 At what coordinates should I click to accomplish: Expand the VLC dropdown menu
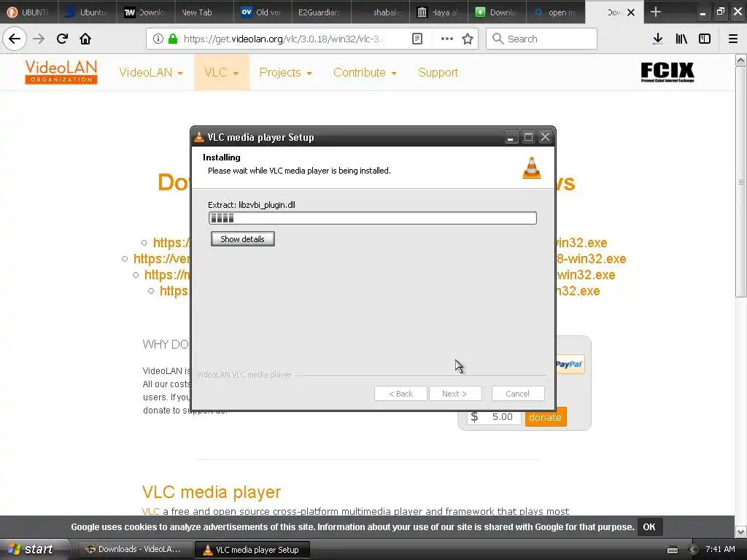point(222,72)
